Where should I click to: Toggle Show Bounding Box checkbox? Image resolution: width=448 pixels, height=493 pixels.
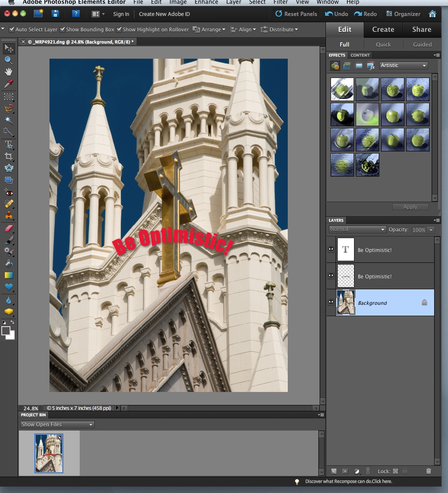pyautogui.click(x=63, y=30)
